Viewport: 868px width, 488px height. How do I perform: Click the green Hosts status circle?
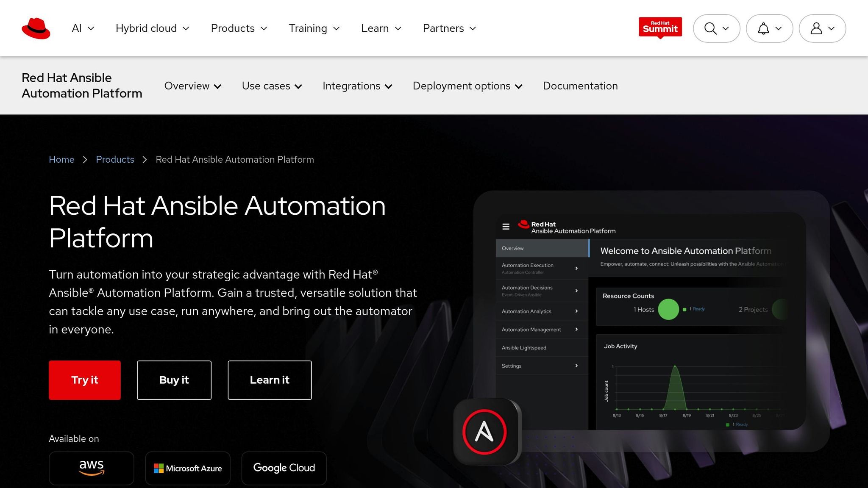click(668, 309)
